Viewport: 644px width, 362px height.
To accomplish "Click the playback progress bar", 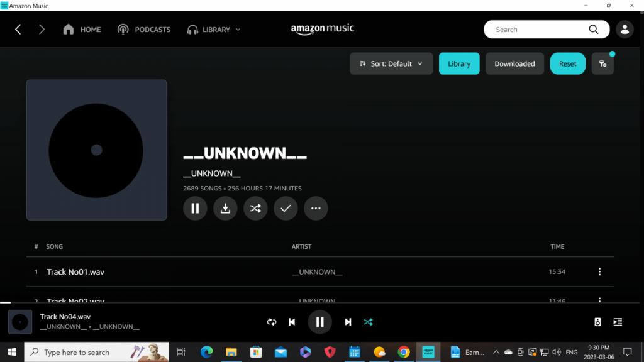I will tap(320, 302).
